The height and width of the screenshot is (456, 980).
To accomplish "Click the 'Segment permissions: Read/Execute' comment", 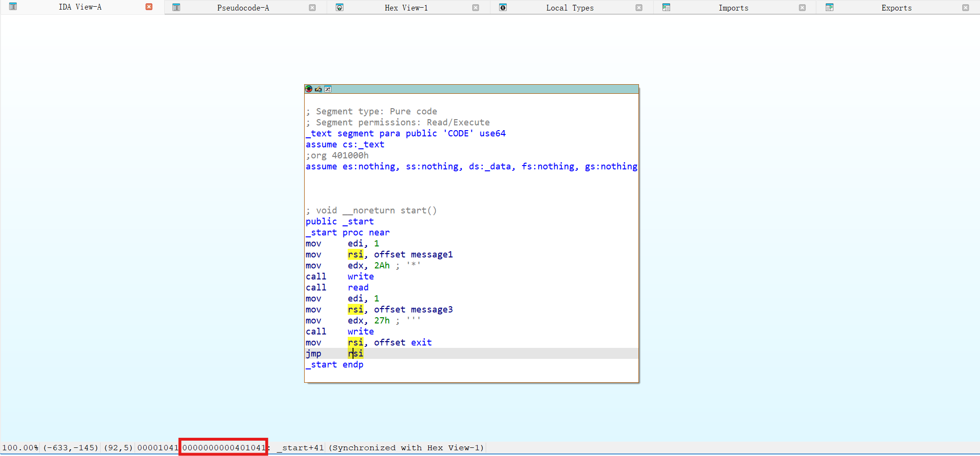I will point(398,122).
